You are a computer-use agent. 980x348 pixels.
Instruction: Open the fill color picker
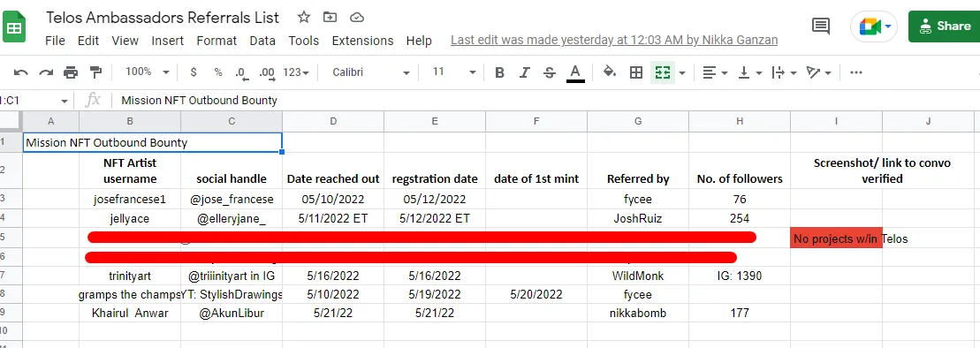pyautogui.click(x=610, y=72)
